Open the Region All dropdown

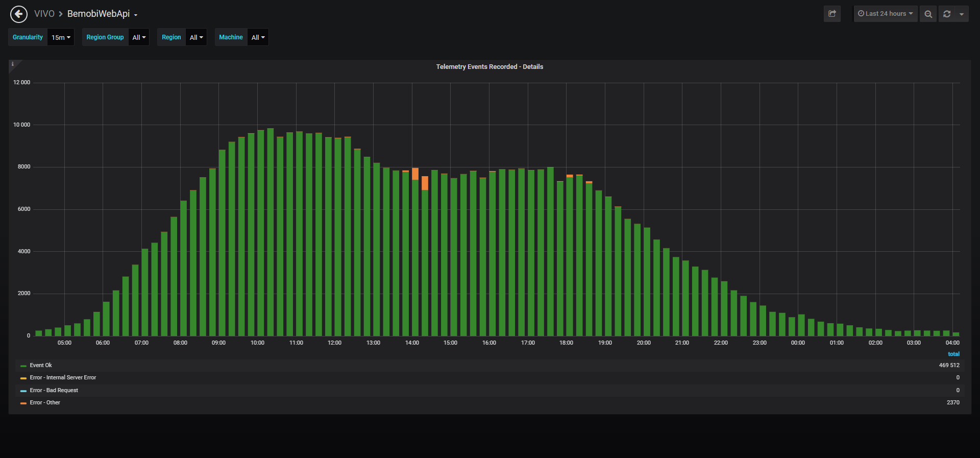[x=196, y=37]
